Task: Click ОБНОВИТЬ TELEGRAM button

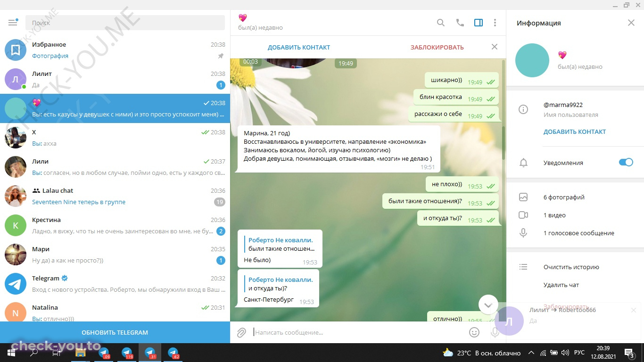Action: click(115, 332)
